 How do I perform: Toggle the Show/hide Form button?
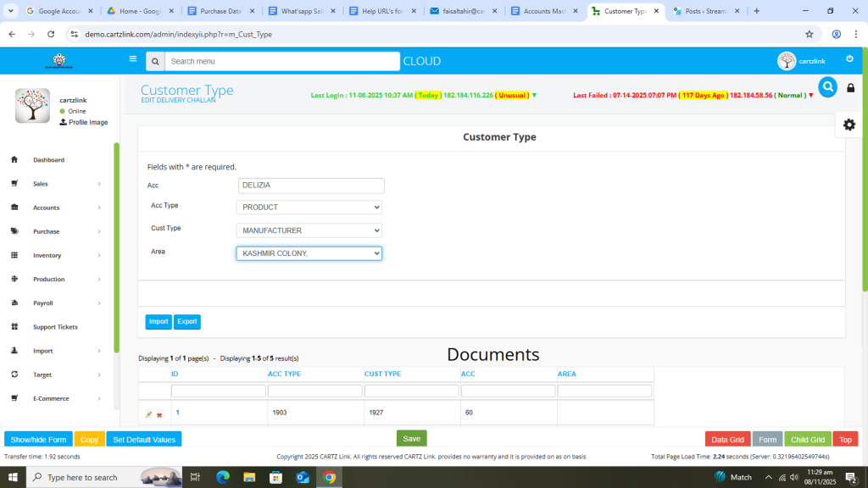[38, 439]
